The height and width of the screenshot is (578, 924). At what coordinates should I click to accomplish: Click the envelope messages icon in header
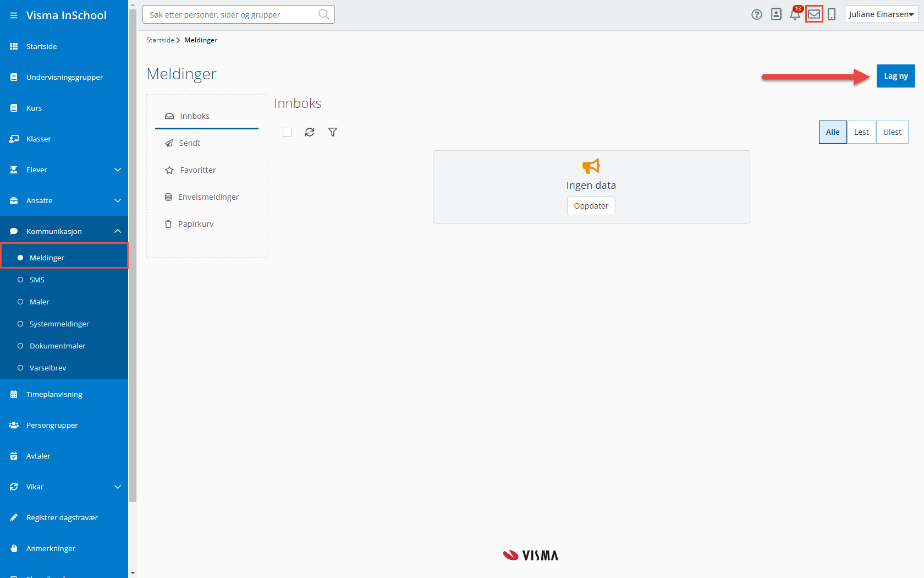814,15
